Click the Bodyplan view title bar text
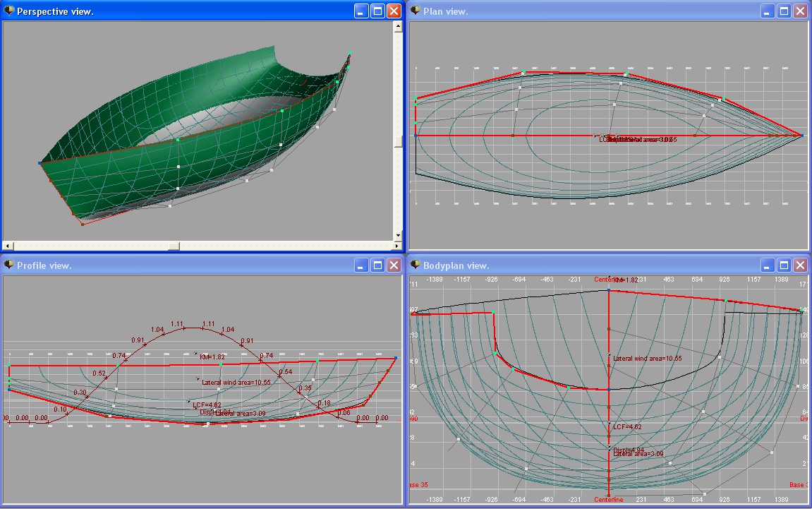 tap(456, 265)
